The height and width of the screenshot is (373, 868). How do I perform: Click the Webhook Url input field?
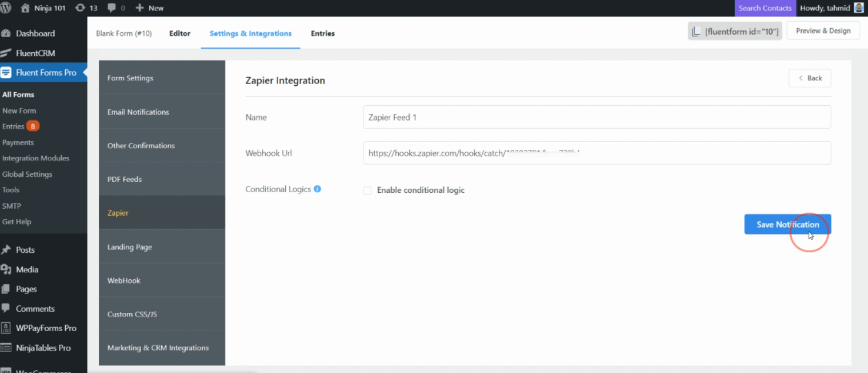coord(597,153)
